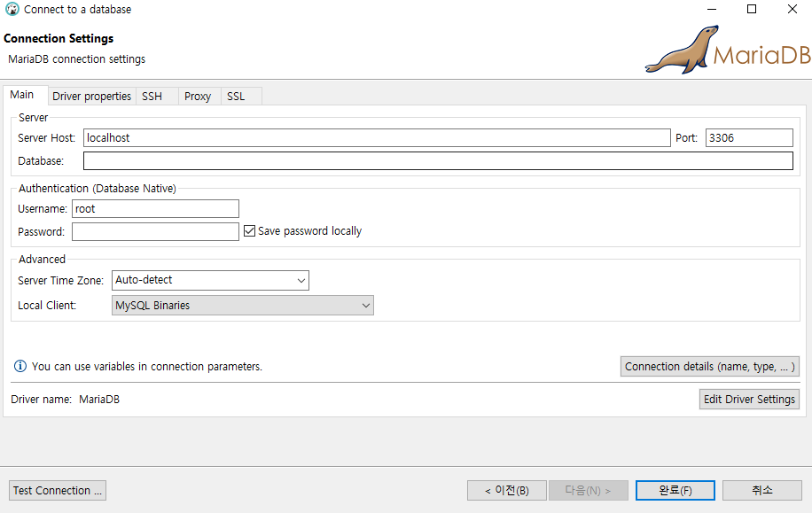The width and height of the screenshot is (812, 513).
Task: Open the Driver properties tab
Action: point(91,97)
